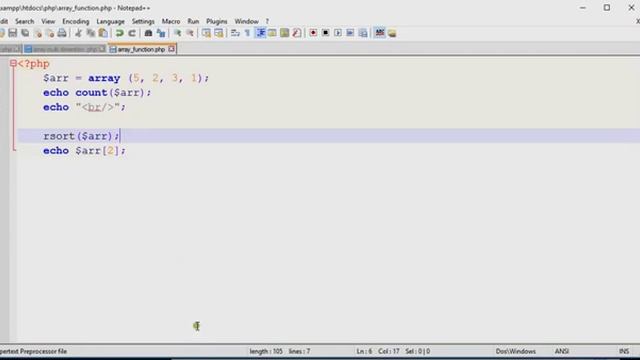Screen dimensions: 640x360
Task: Click the 'echo $arr[2];' line
Action: [84, 151]
